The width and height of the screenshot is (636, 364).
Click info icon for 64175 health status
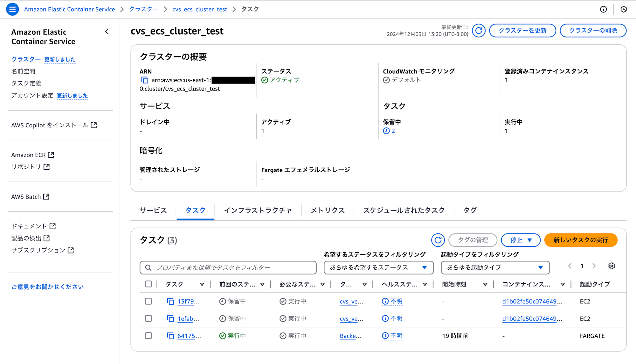tap(385, 336)
